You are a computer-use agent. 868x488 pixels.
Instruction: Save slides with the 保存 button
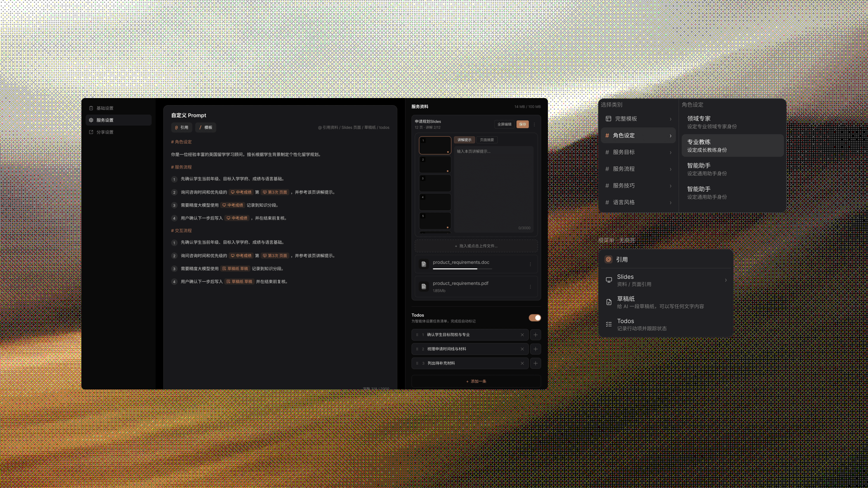(523, 124)
